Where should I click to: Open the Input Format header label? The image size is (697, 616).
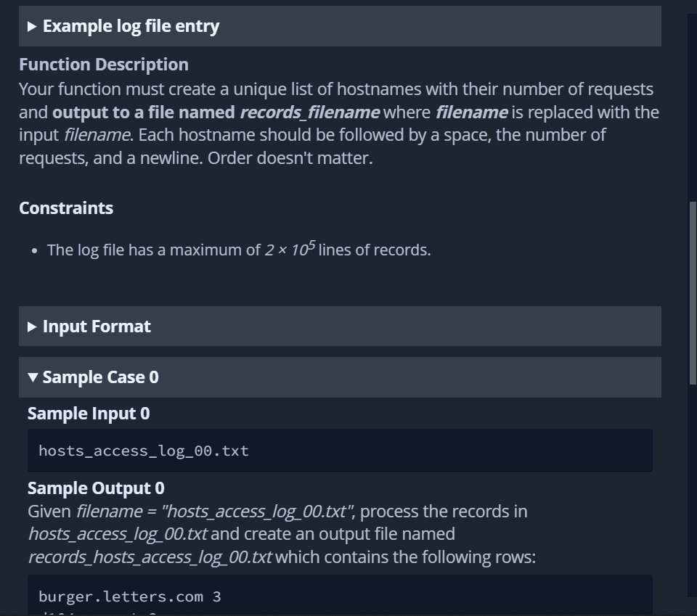pos(97,327)
